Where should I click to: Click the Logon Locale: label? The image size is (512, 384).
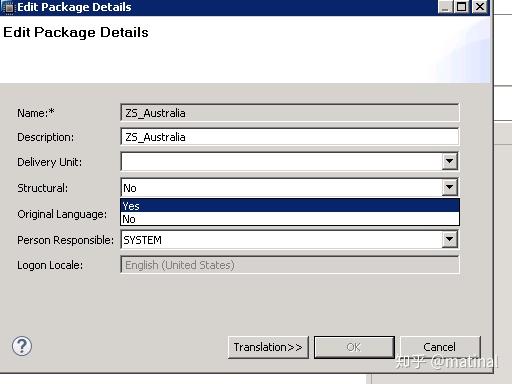(x=50, y=265)
